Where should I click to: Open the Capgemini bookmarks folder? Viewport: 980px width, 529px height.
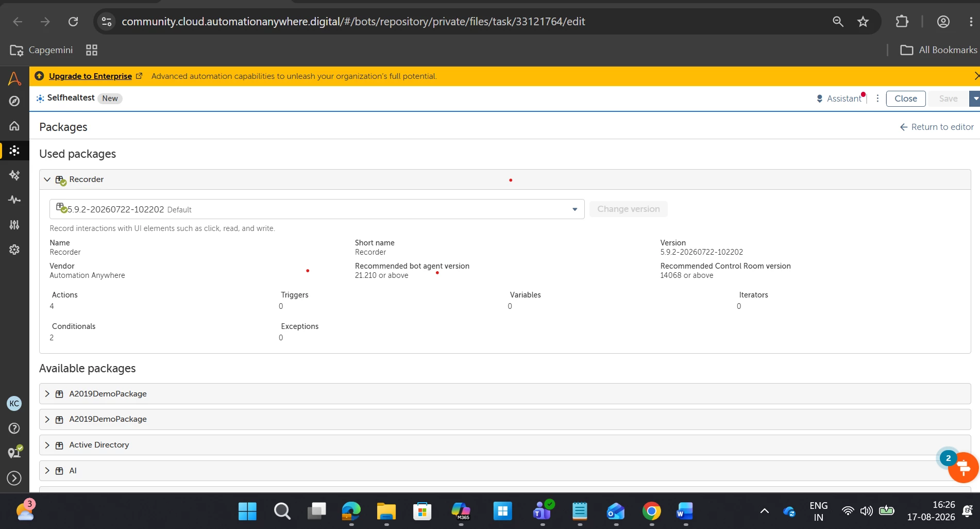[x=41, y=50]
